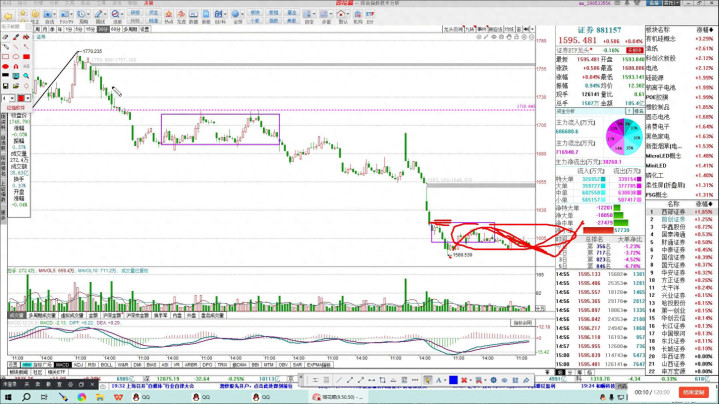The image size is (719, 404).
Task: Click the SAR indicator tab
Action: tap(297, 365)
